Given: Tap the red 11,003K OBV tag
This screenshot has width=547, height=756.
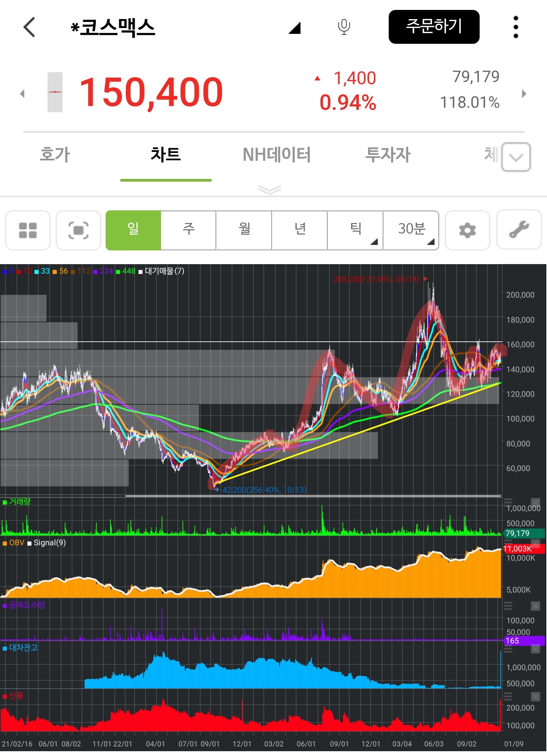Looking at the screenshot, I should pos(524,549).
